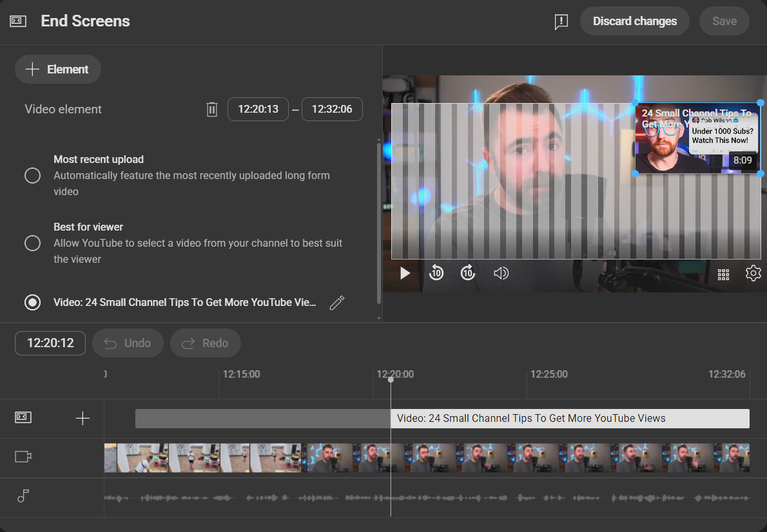Add a new element with the Element button
Image resolution: width=767 pixels, height=532 pixels.
(x=57, y=69)
